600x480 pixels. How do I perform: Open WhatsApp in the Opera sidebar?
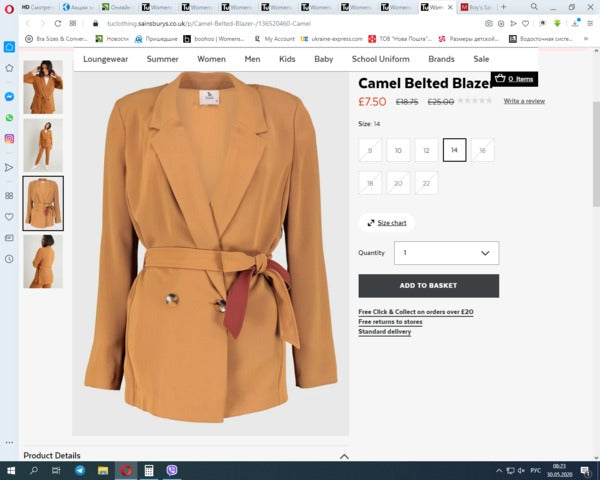pos(9,118)
